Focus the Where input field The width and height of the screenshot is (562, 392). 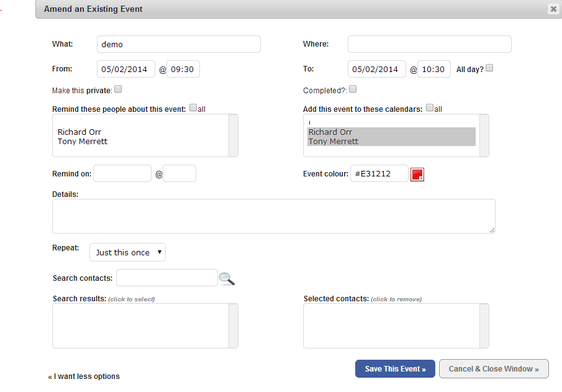tap(429, 44)
